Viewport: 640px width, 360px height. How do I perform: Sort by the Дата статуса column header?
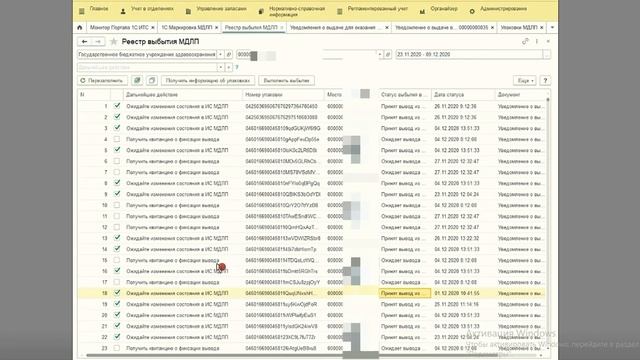click(x=462, y=95)
